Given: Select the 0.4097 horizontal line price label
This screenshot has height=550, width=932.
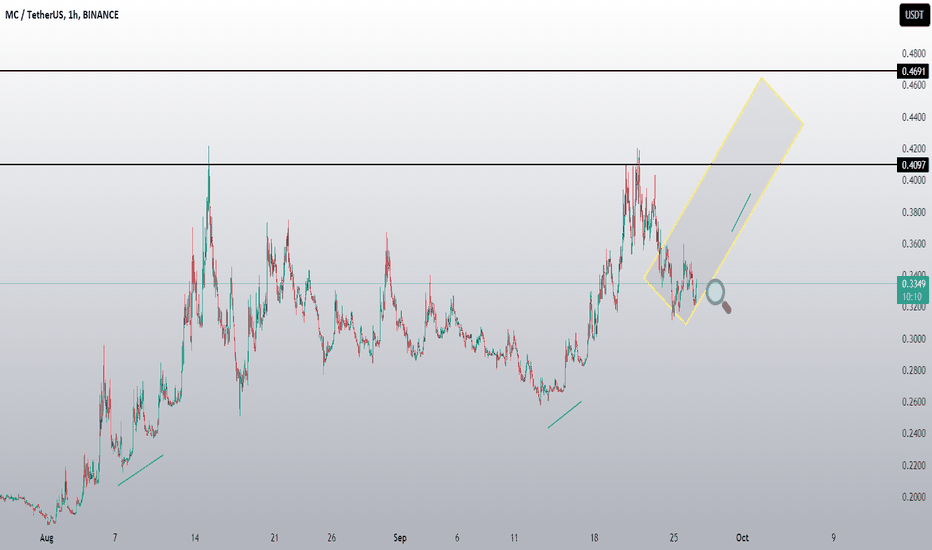Looking at the screenshot, I should (x=913, y=165).
